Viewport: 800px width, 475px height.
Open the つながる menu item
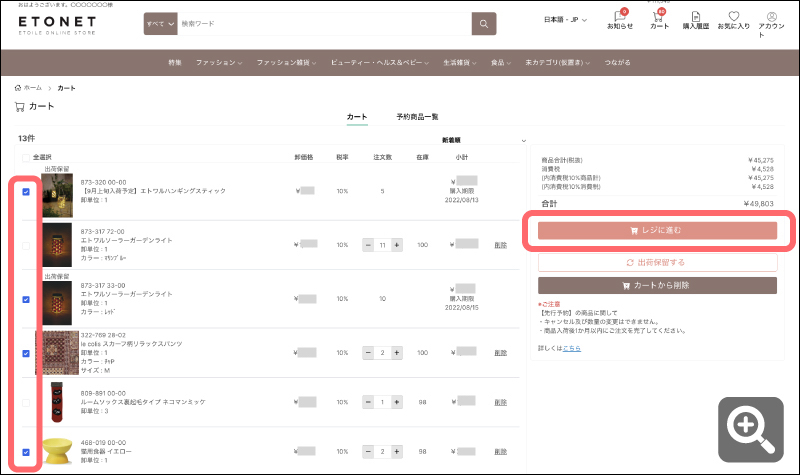(x=617, y=63)
